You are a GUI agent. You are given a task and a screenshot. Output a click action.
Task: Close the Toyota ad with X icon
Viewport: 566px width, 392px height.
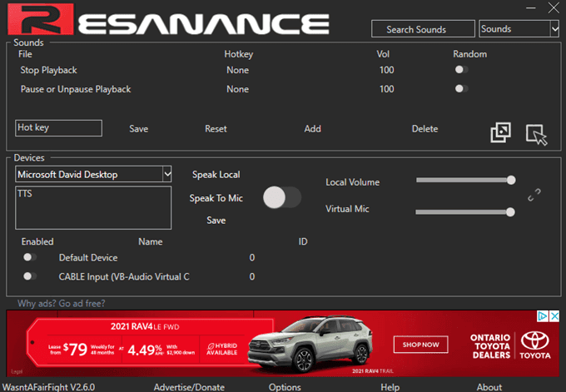554,316
